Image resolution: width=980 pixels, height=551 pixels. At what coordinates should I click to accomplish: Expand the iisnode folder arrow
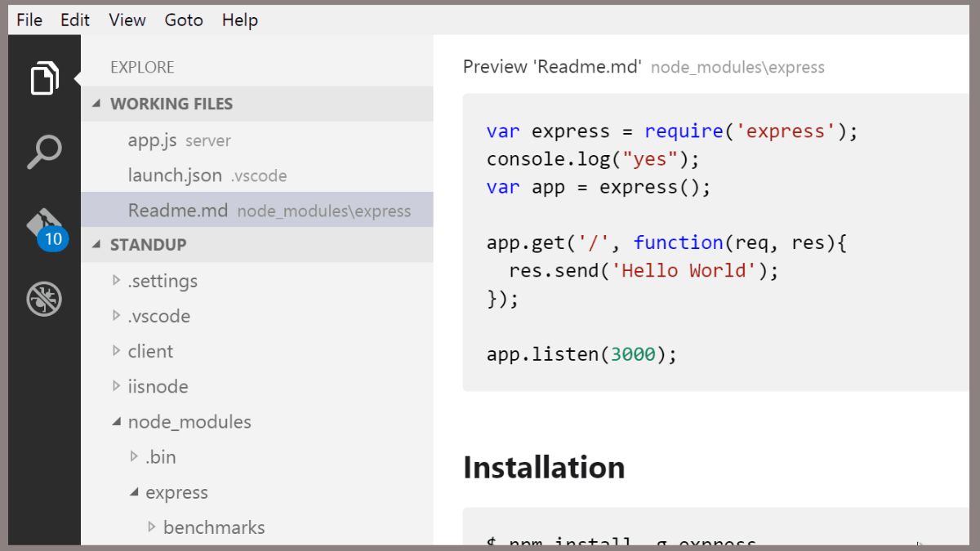point(117,386)
